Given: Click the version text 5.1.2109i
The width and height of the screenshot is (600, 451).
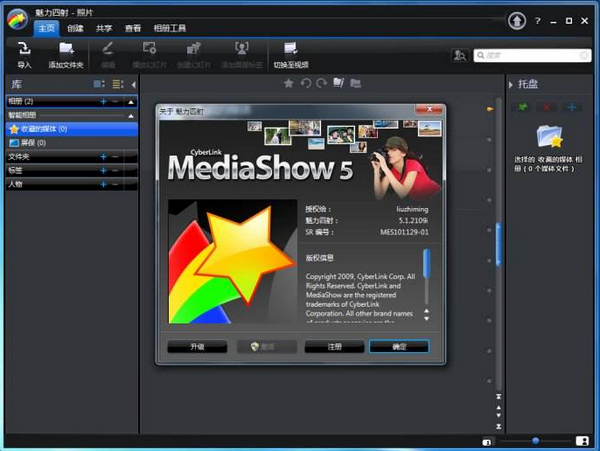Looking at the screenshot, I should [x=413, y=221].
